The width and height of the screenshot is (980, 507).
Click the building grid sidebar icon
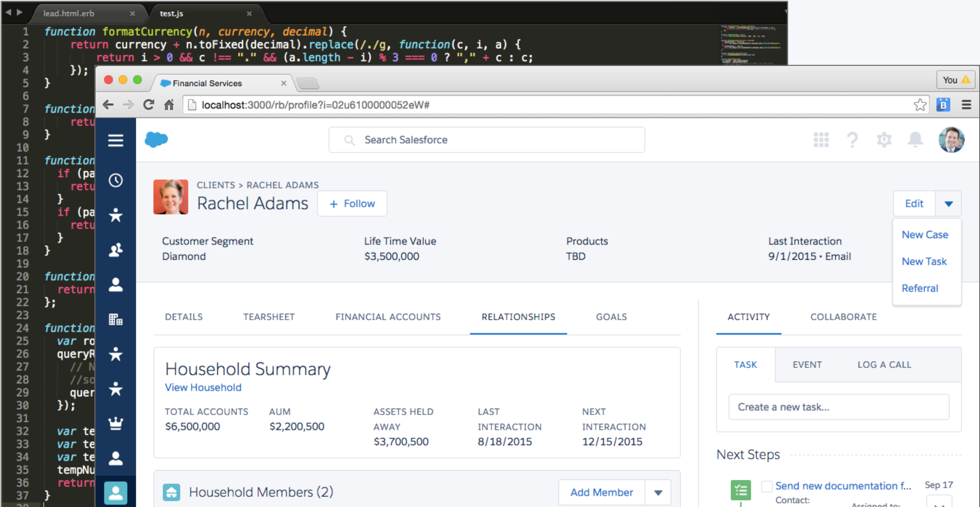tap(116, 320)
